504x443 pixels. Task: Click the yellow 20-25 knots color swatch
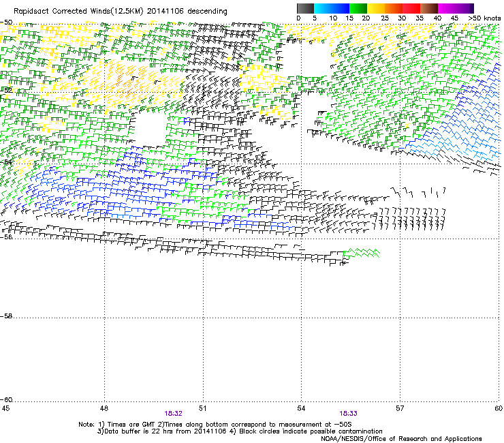tap(376, 8)
